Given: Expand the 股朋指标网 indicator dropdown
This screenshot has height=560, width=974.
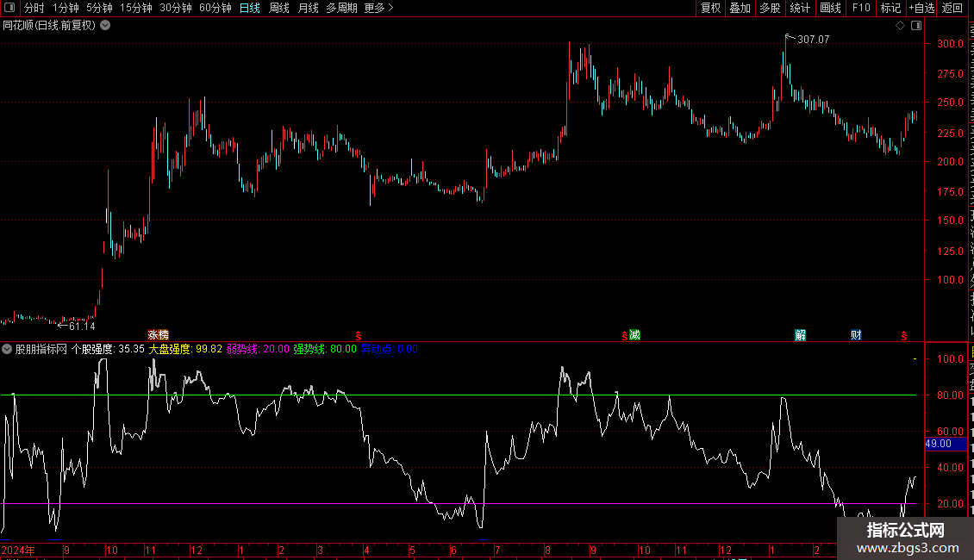Looking at the screenshot, I should [x=7, y=349].
